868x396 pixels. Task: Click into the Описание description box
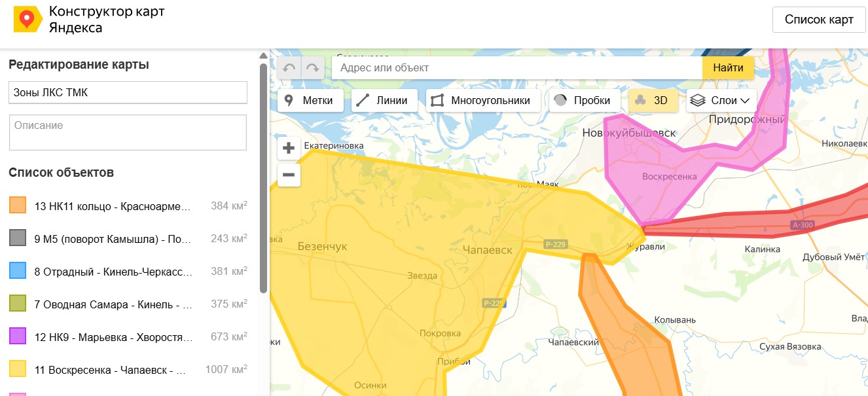pyautogui.click(x=128, y=132)
